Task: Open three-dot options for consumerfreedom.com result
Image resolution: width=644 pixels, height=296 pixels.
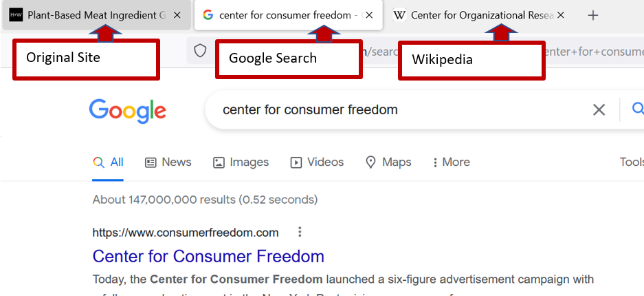Action: tap(300, 232)
